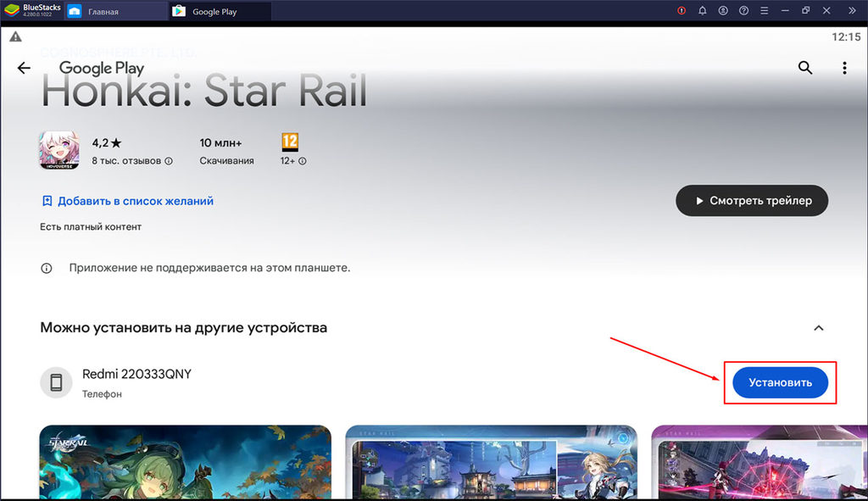Open BlueStacks hamburger menu
This screenshot has width=868, height=501.
[764, 10]
